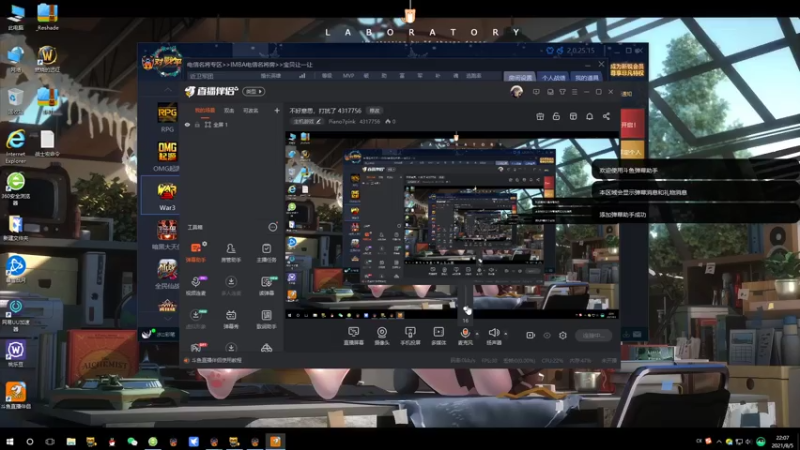Open WeChat from the taskbar
This screenshot has height=450, width=800.
(x=132, y=441)
